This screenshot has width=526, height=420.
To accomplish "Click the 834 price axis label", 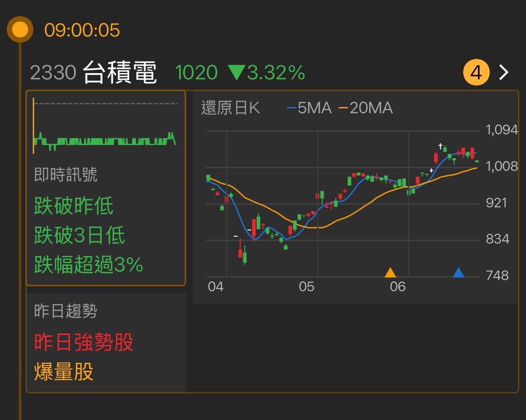I will tap(497, 239).
